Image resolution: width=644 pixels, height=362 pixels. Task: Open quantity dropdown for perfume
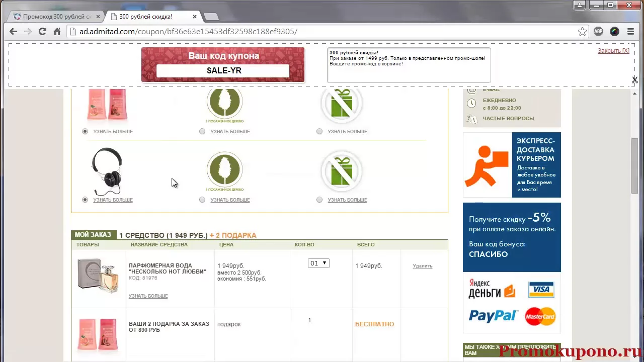318,263
